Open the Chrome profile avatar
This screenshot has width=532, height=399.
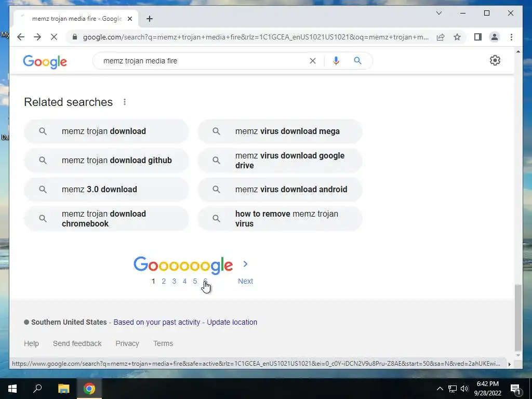[495, 37]
